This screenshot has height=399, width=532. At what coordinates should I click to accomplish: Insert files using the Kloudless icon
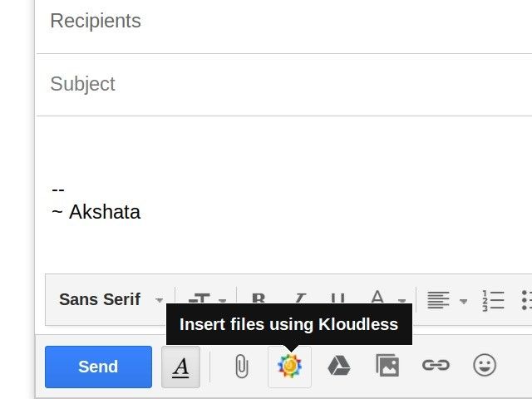click(289, 366)
